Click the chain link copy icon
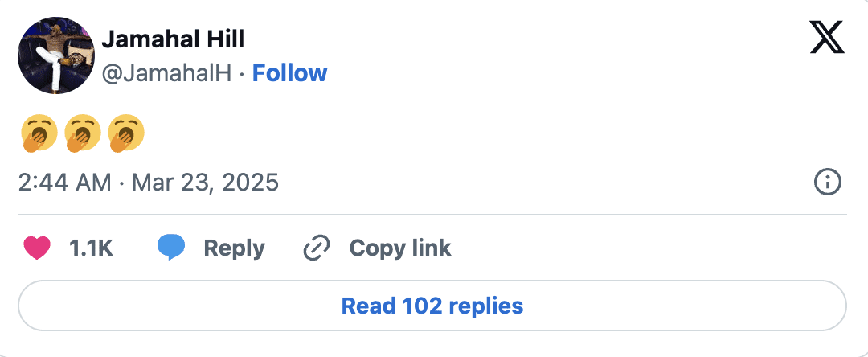868x357 pixels. click(317, 248)
